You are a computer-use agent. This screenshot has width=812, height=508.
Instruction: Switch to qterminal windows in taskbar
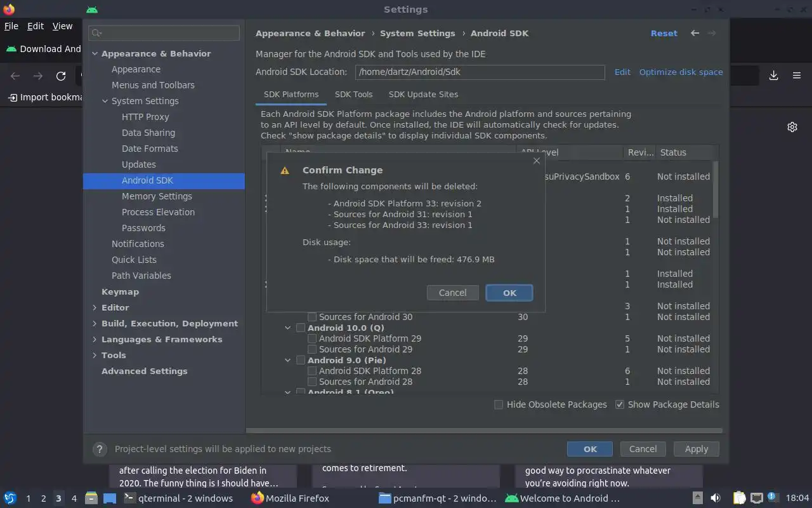(x=178, y=498)
